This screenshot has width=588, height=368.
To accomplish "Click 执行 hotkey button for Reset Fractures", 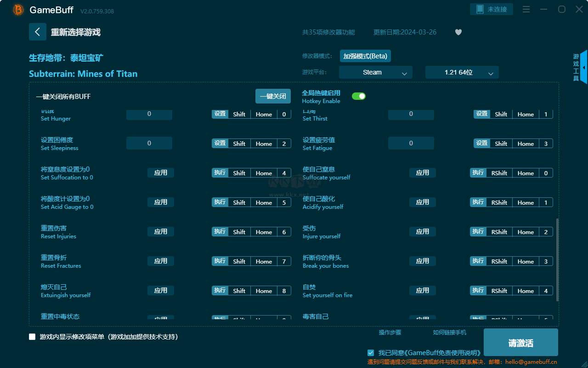I will click(x=220, y=261).
